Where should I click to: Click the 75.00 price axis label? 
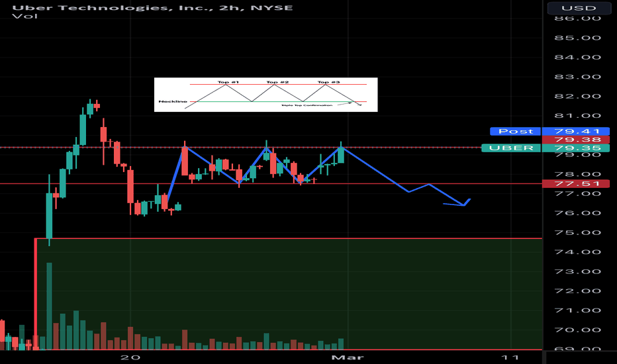pyautogui.click(x=578, y=232)
